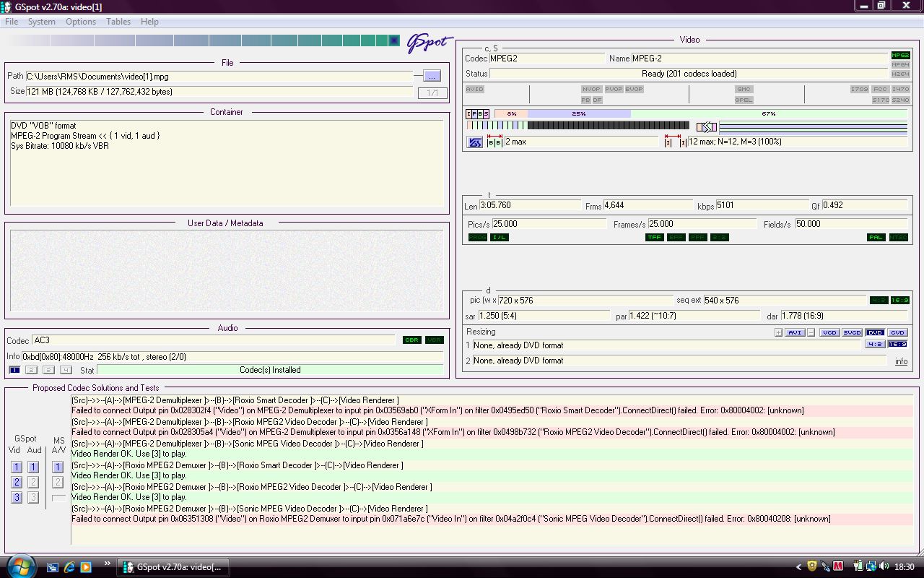924x578 pixels.
Task: Open the Tables menu
Action: click(x=118, y=22)
